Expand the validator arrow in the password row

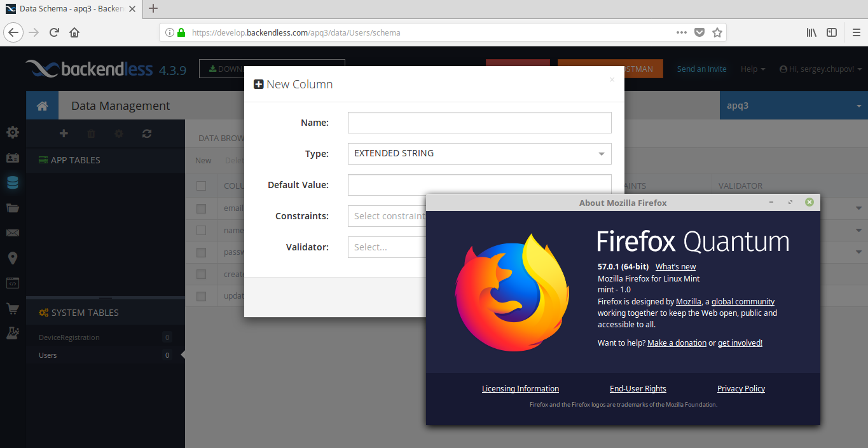point(858,252)
